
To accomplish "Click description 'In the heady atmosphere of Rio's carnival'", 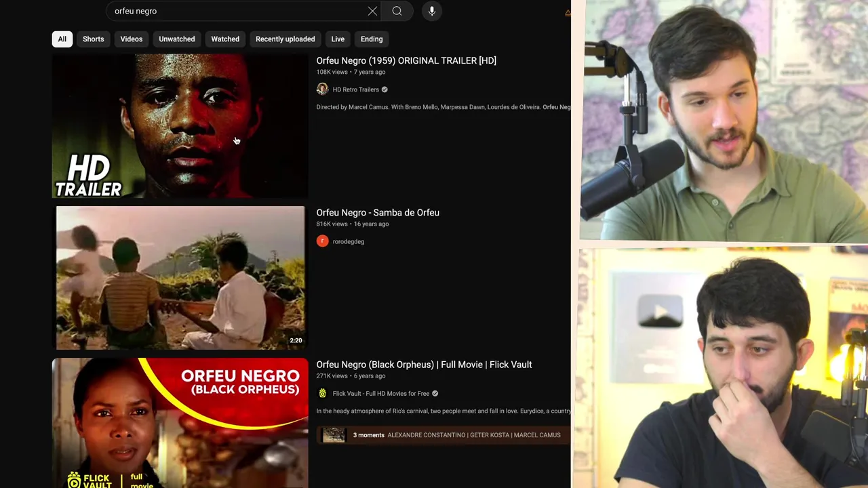I will click(443, 411).
